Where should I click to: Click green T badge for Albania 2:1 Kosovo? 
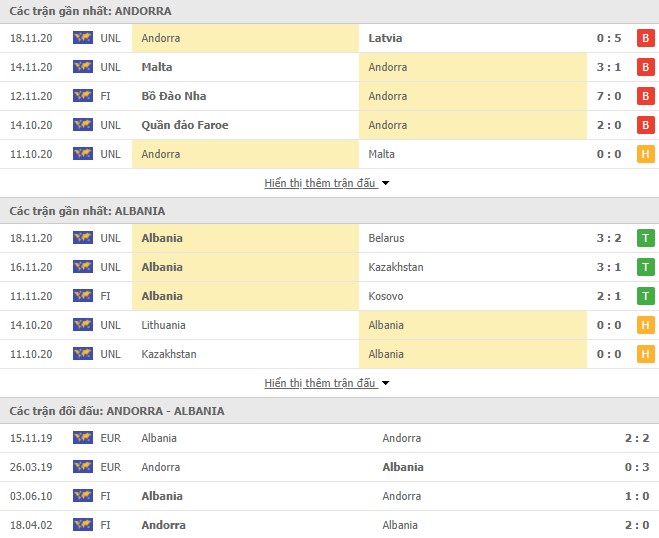646,296
